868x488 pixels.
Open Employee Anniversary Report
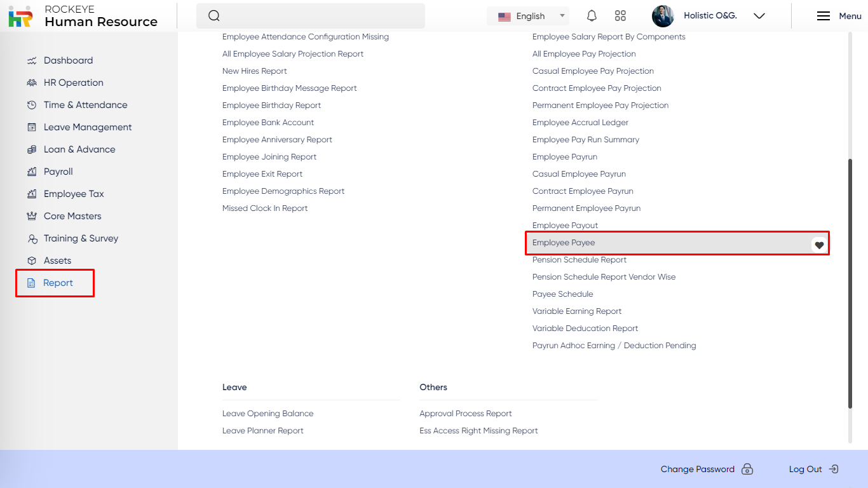[277, 140]
